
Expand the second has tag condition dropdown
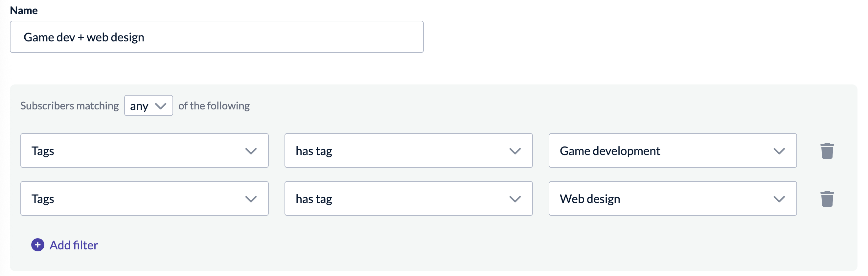point(408,199)
